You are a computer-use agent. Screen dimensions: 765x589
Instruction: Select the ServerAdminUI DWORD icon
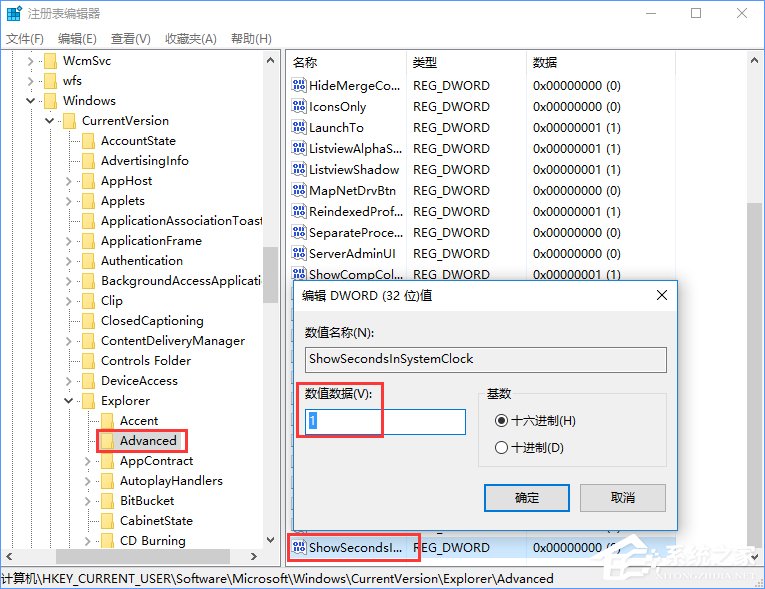298,253
